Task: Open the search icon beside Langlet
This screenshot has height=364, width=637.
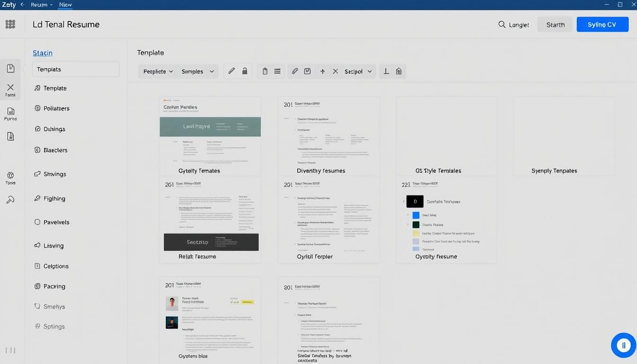Action: 501,24
